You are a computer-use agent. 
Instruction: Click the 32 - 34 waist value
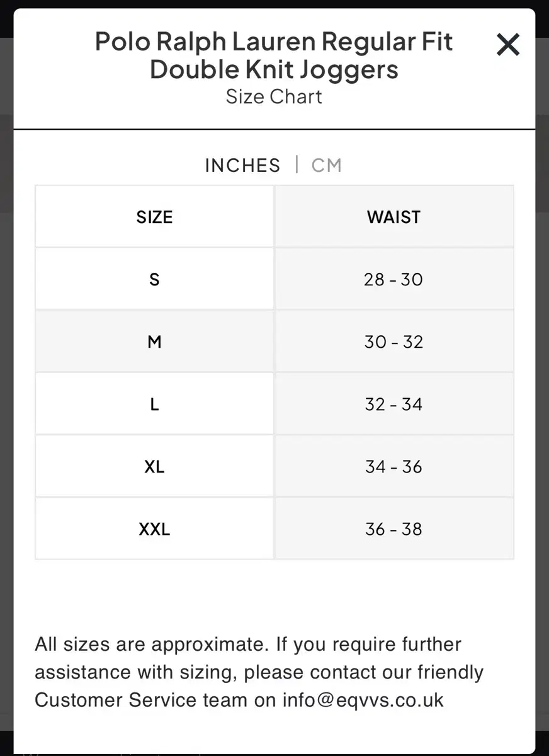coord(394,403)
